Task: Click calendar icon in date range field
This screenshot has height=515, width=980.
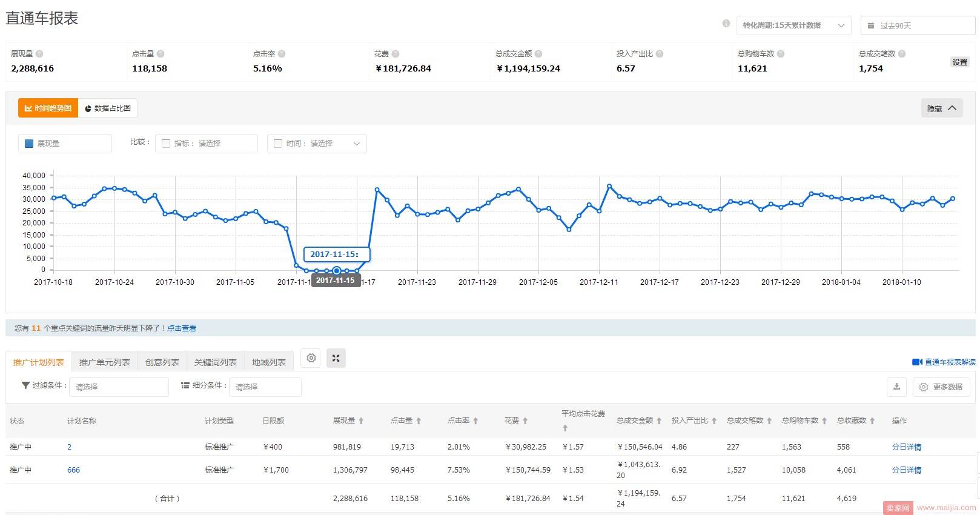Action: (x=871, y=25)
